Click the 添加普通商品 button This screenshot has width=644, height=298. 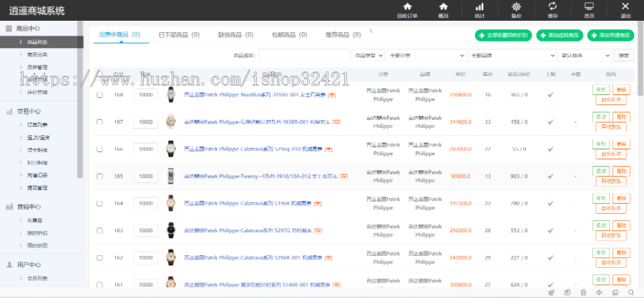[x=610, y=35]
